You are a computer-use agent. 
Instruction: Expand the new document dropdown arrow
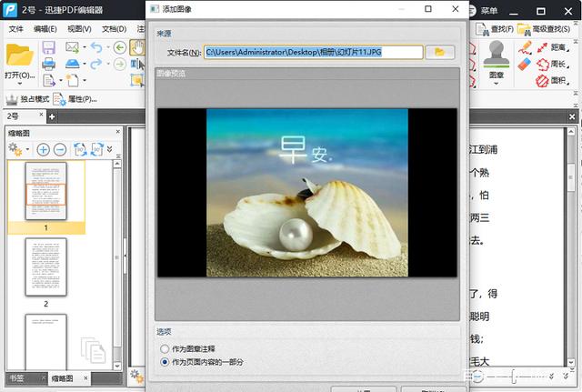(85, 80)
